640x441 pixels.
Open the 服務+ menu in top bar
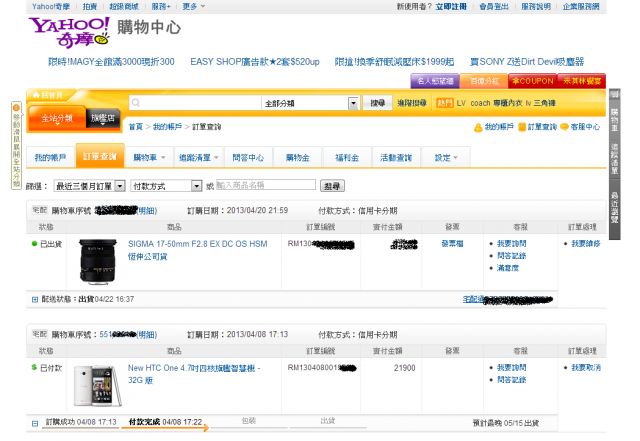[161, 7]
